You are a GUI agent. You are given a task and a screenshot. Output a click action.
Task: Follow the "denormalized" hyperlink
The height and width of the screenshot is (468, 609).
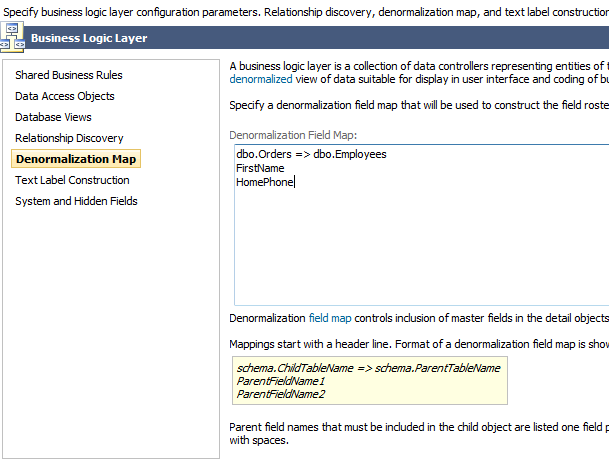pos(261,78)
